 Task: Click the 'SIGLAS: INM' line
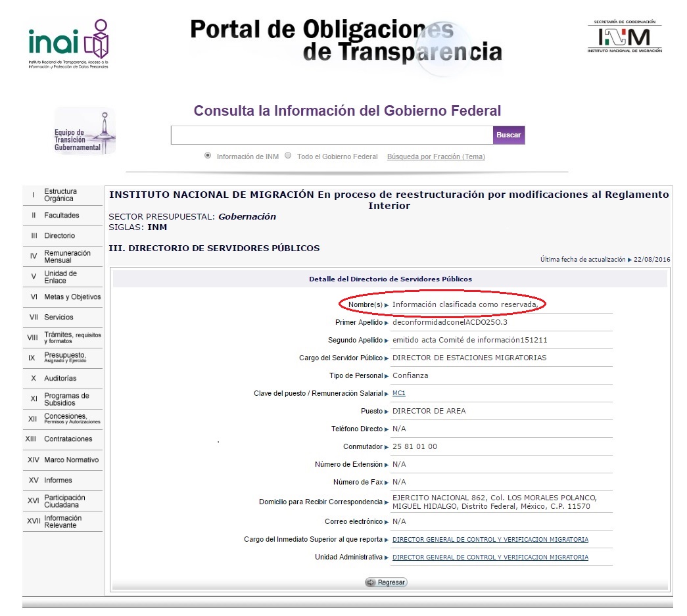(138, 227)
